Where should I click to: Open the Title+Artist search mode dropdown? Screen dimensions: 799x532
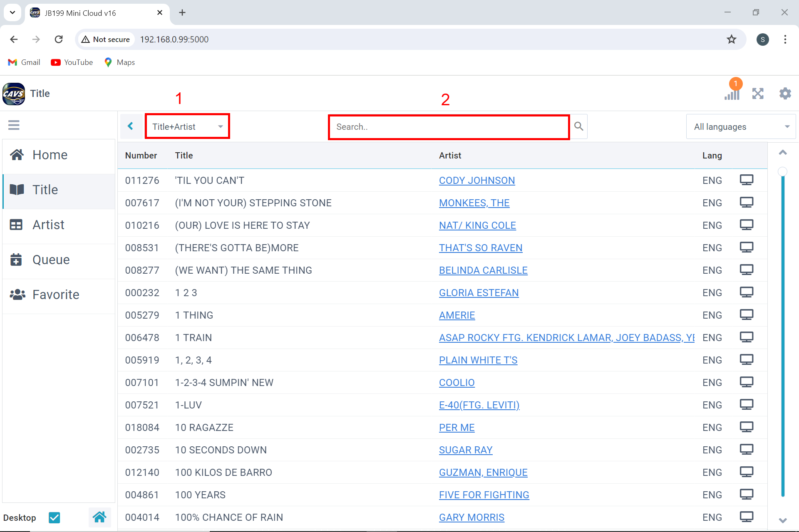pos(187,126)
